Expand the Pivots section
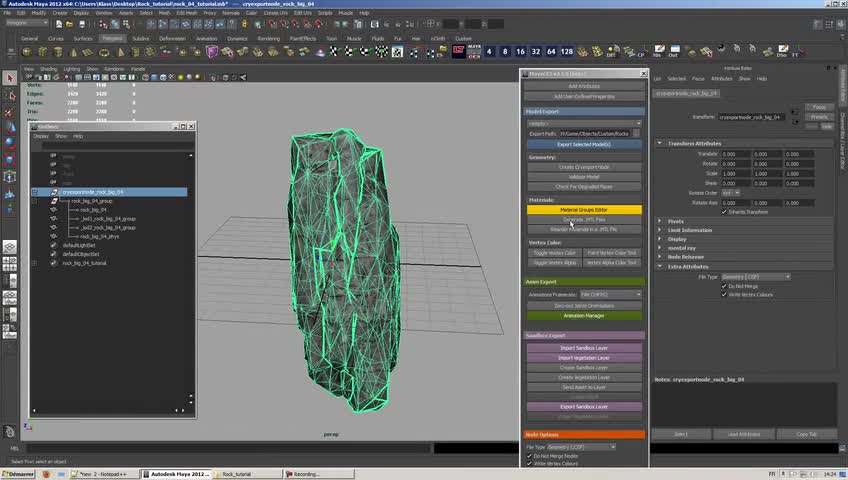 (676, 221)
